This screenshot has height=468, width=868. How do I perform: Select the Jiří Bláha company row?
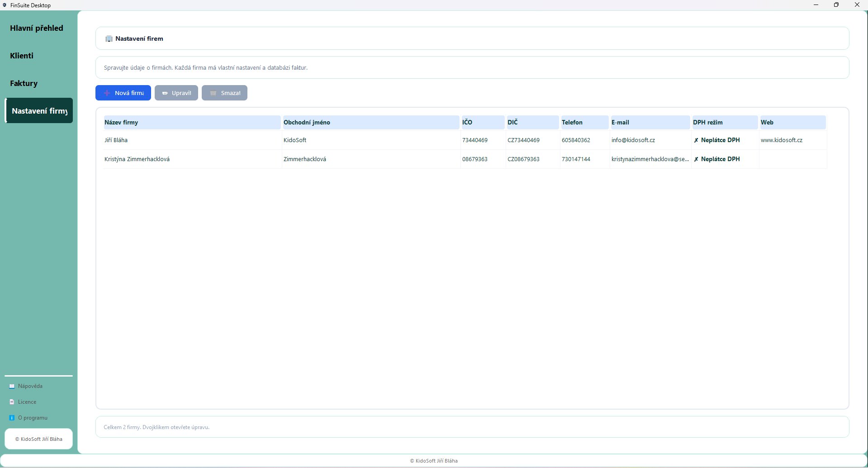click(116, 140)
